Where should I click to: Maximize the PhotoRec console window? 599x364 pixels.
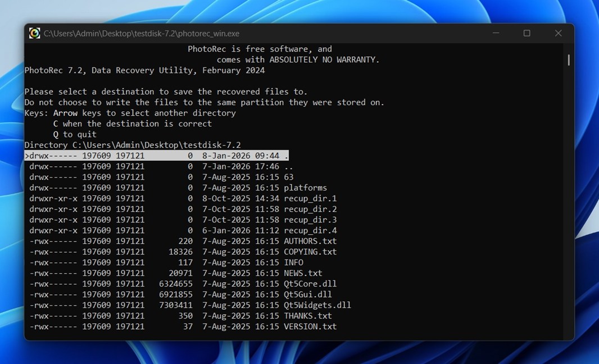[527, 33]
